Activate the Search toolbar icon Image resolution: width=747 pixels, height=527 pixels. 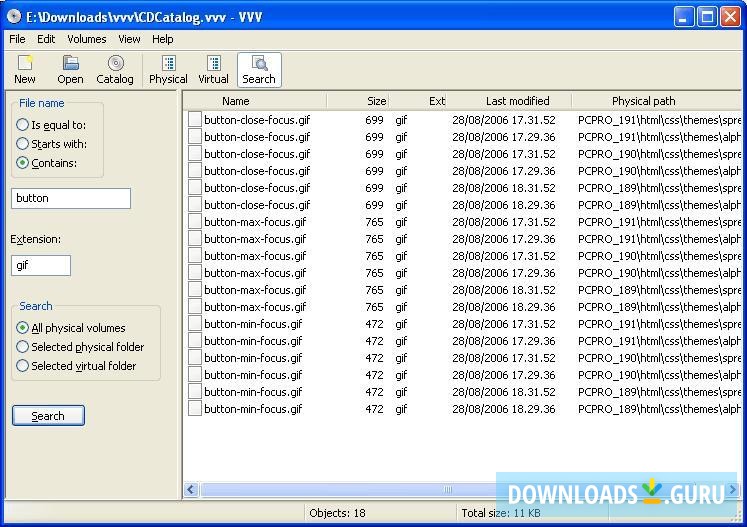tap(259, 70)
